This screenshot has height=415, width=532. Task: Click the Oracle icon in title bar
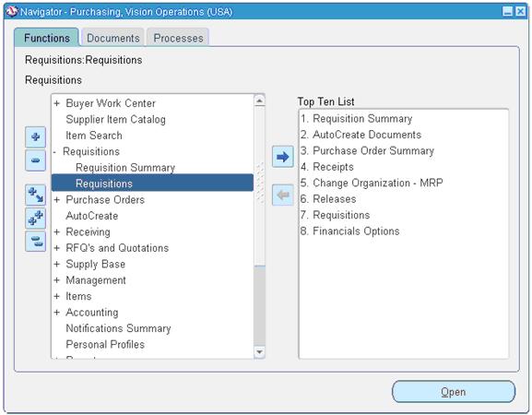pos(12,12)
